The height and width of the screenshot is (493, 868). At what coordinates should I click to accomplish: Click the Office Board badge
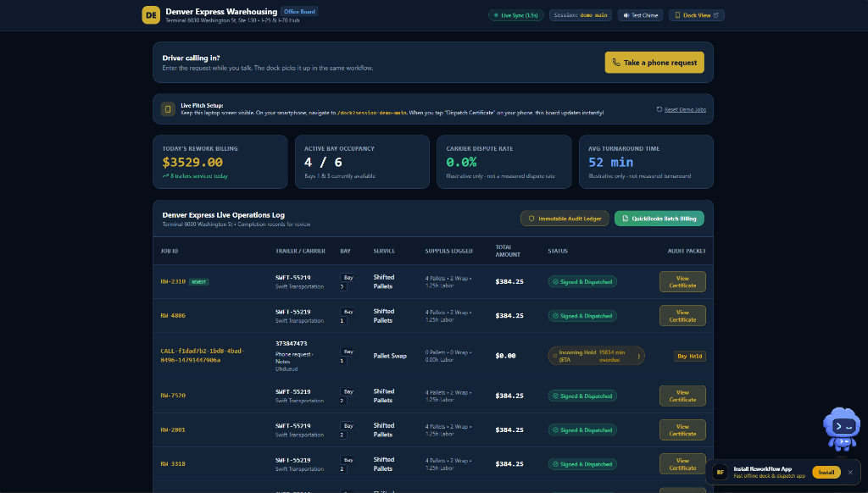click(299, 12)
